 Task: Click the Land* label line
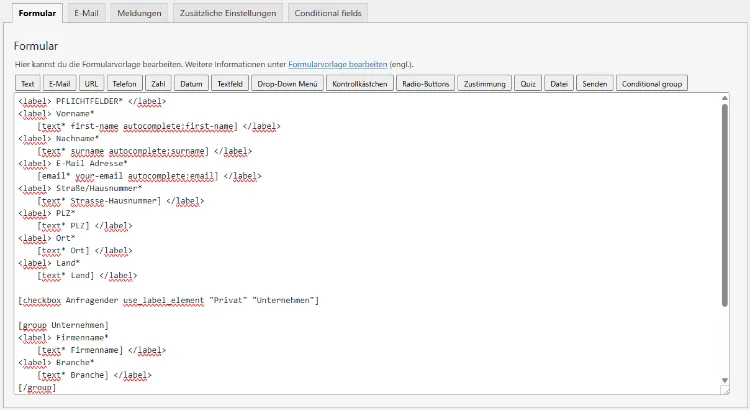pyautogui.click(x=49, y=263)
